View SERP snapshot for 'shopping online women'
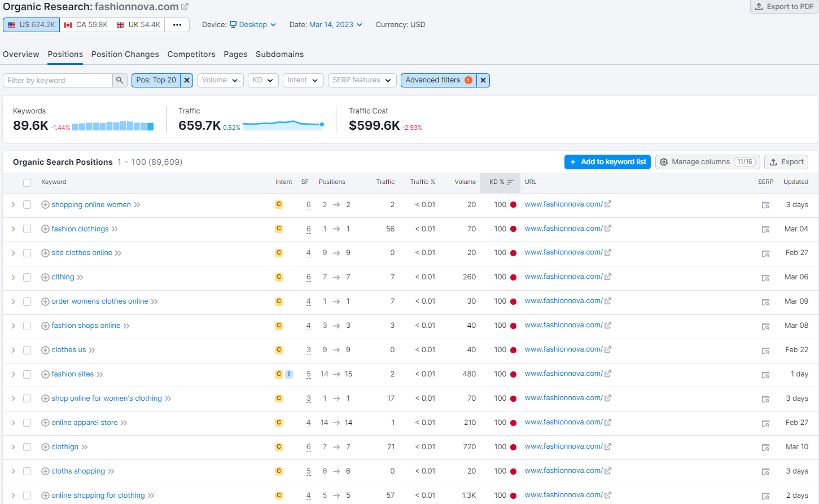The width and height of the screenshot is (819, 504). 765,205
